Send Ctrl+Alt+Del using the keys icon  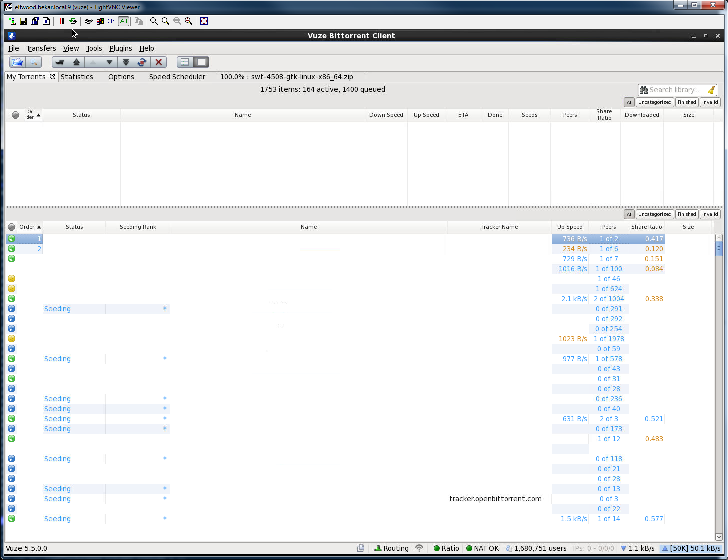(x=89, y=21)
